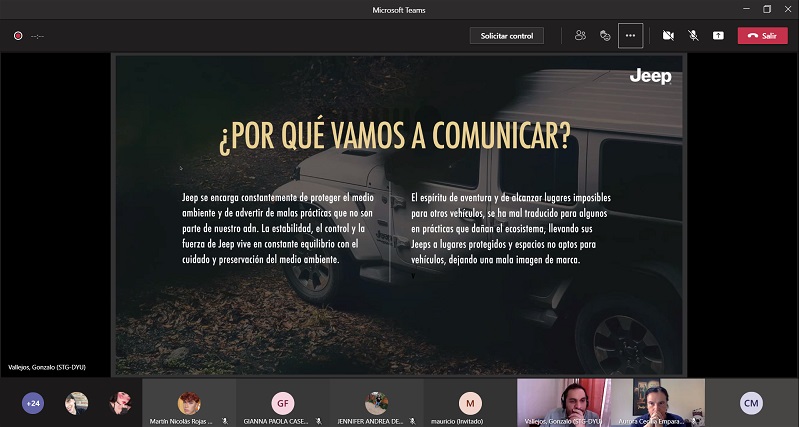Click Gianna Paola muted mic icon
Screen dimensions: 799x427
(x=318, y=421)
